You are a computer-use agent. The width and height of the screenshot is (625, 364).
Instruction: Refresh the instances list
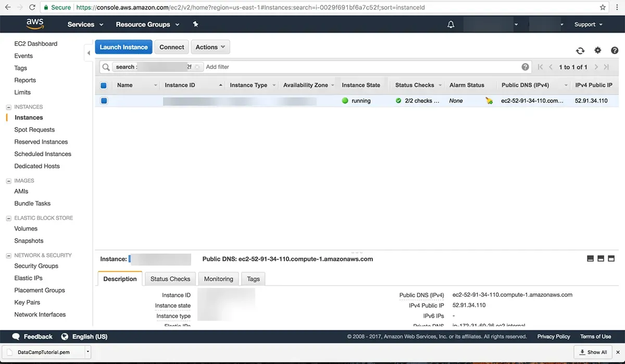[580, 51]
